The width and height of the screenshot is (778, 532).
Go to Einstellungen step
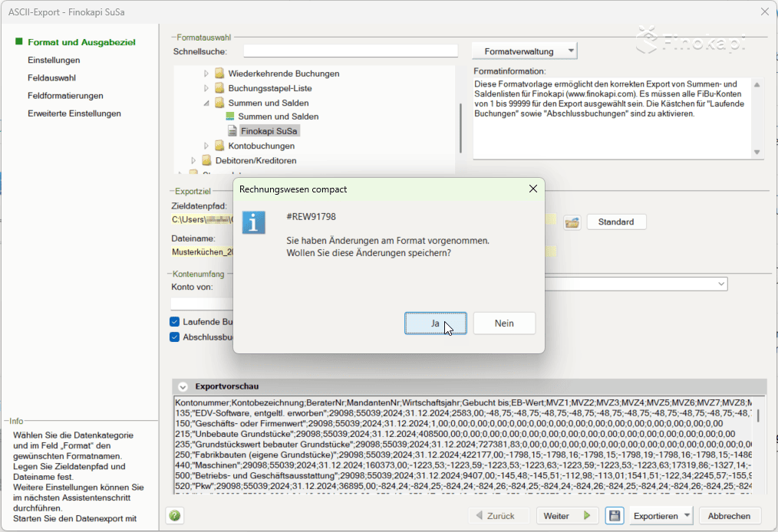[54, 60]
